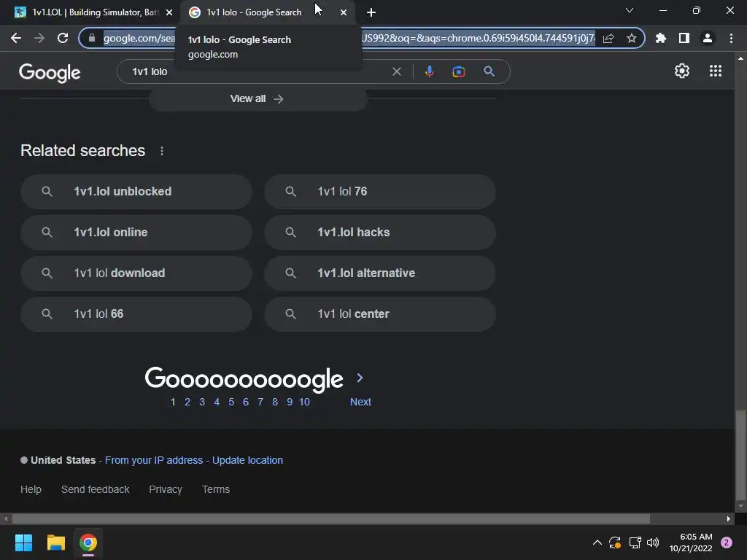Click the lock icon in address bar
This screenshot has width=747, height=560.
click(92, 38)
